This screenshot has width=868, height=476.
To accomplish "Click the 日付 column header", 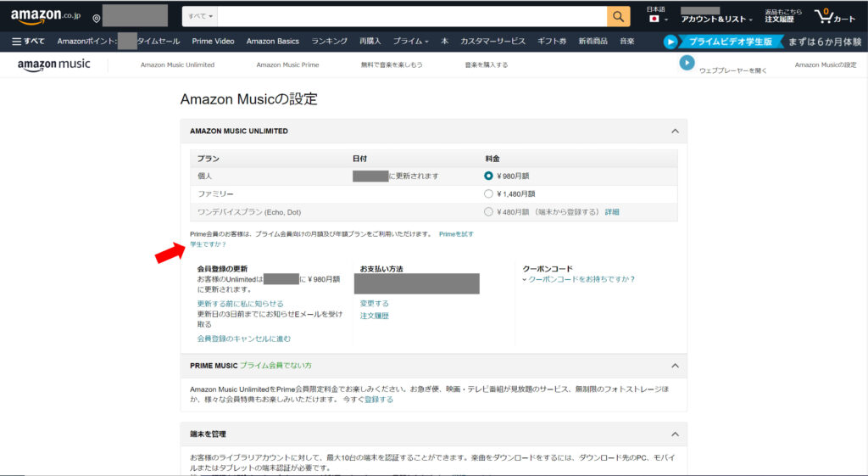I will [x=359, y=159].
